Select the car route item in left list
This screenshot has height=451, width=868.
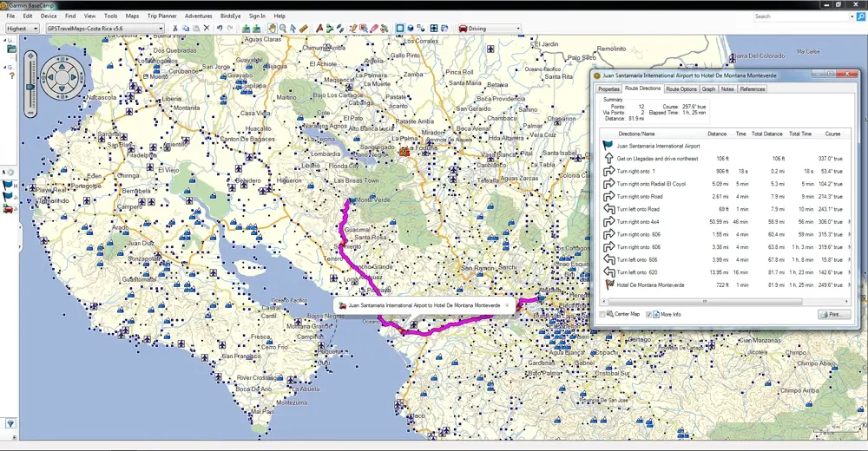pos(10,209)
